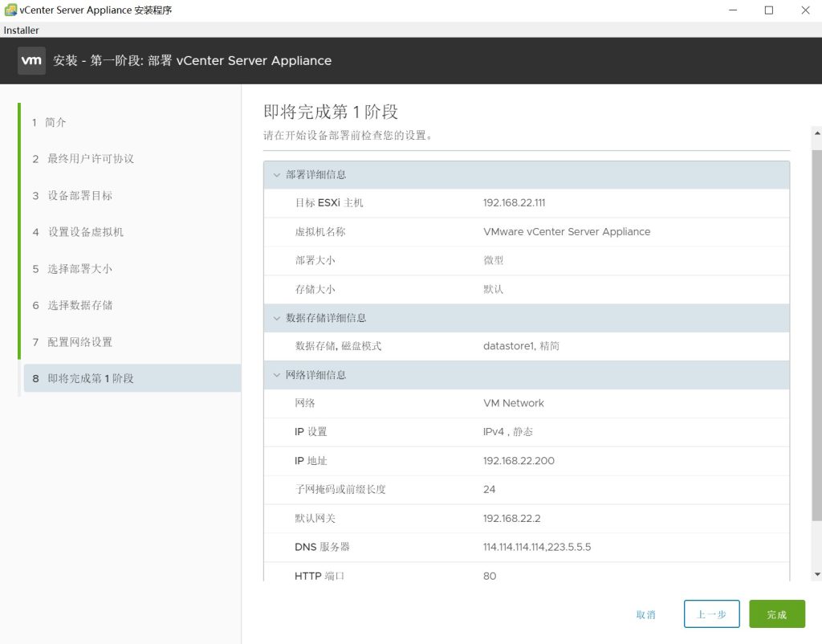Go to step 2 最终用户许可协议

click(x=83, y=158)
